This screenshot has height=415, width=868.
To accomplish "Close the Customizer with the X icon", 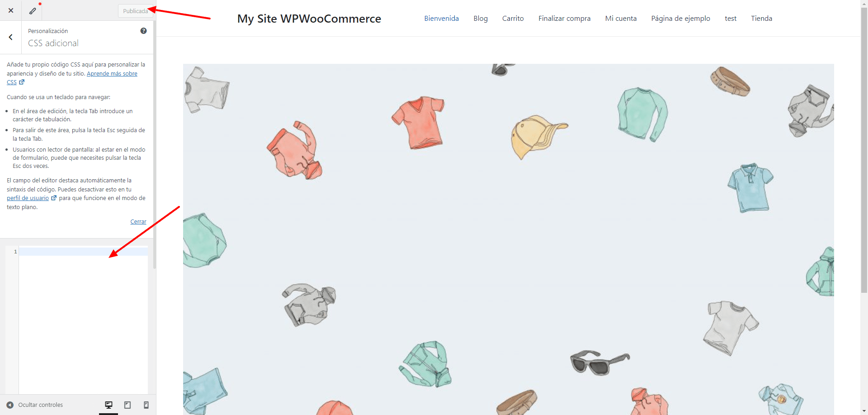I will point(11,10).
